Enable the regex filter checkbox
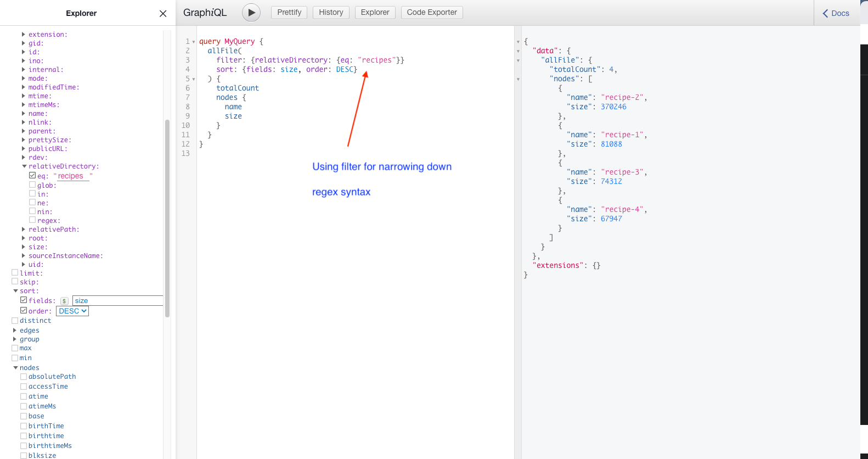 click(x=32, y=220)
